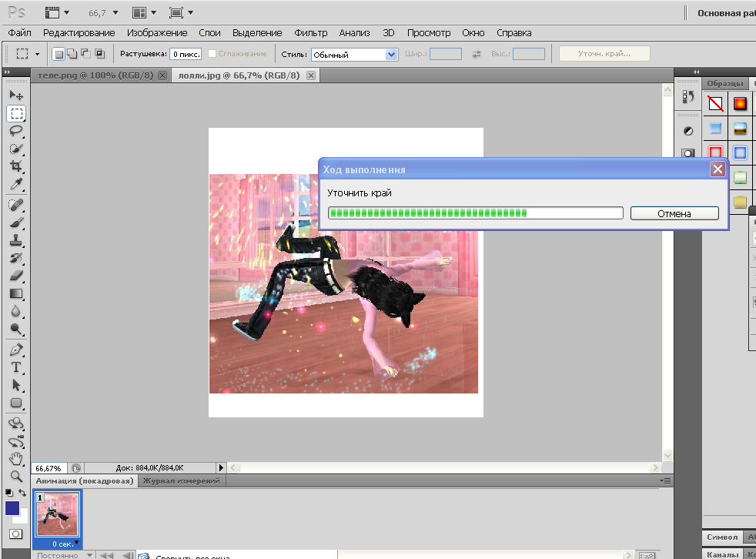Click the Растушевка feather input field

point(186,54)
